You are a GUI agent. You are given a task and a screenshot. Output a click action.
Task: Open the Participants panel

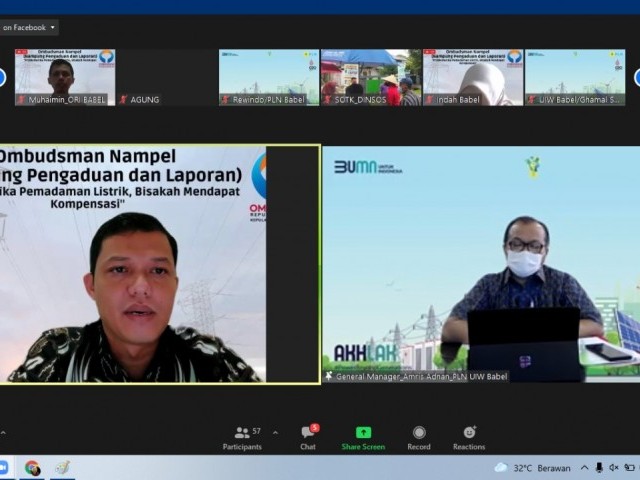[x=242, y=437]
